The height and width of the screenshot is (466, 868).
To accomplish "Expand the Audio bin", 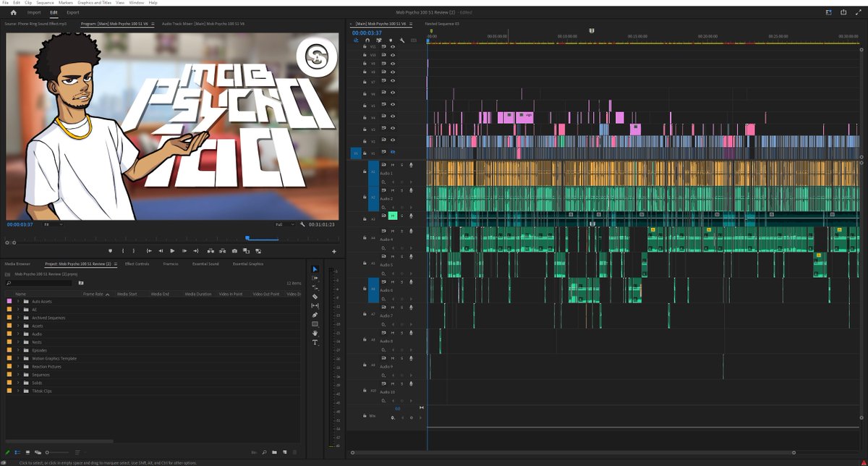I will click(18, 334).
